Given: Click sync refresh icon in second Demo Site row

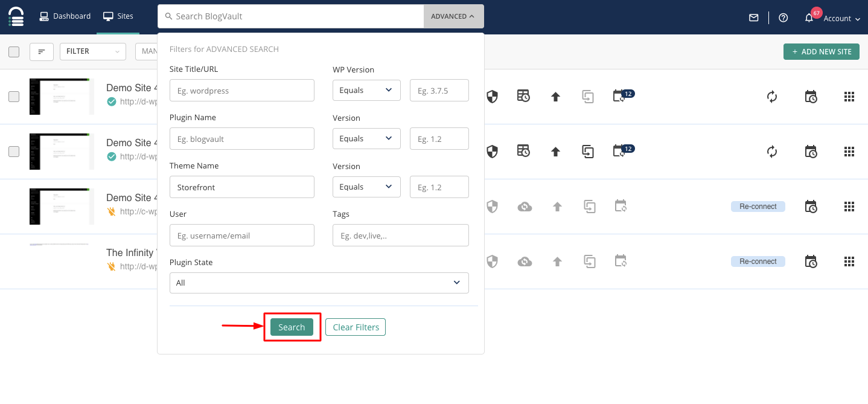Looking at the screenshot, I should pyautogui.click(x=771, y=152).
